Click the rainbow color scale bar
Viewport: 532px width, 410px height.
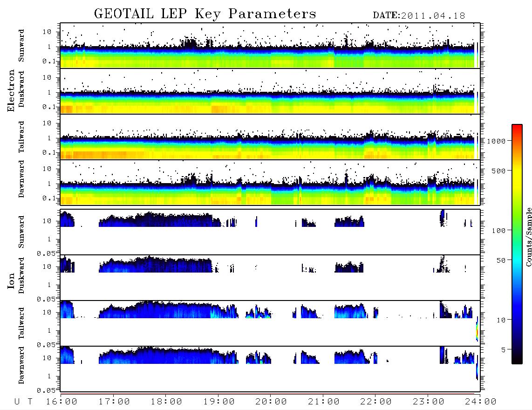pos(517,244)
